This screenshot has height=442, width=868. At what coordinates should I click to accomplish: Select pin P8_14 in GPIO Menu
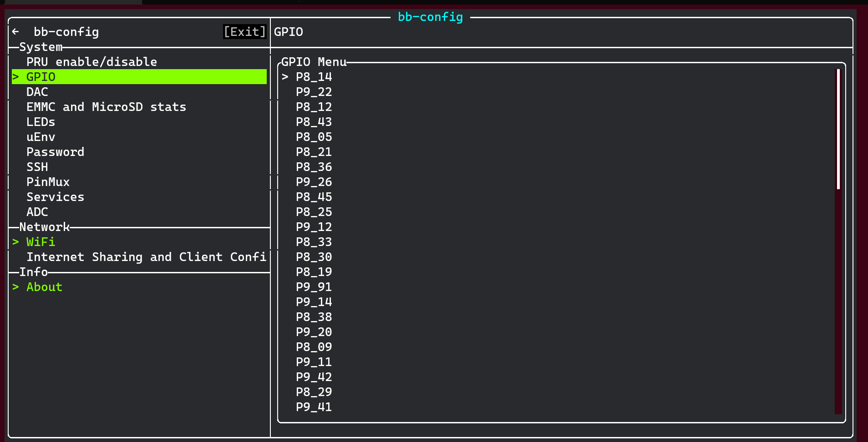pyautogui.click(x=314, y=77)
